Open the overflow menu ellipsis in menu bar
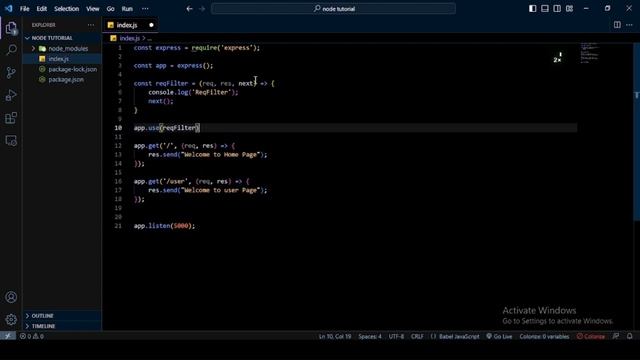The image size is (640, 360). [145, 9]
